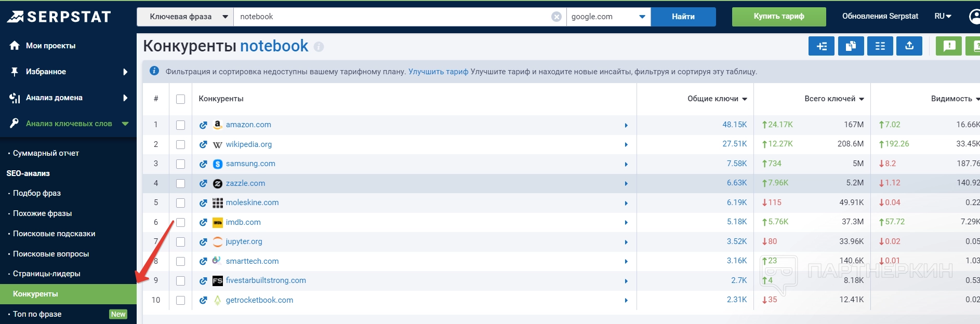
Task: Expand the Анализ домена submenu arrow
Action: [x=125, y=98]
